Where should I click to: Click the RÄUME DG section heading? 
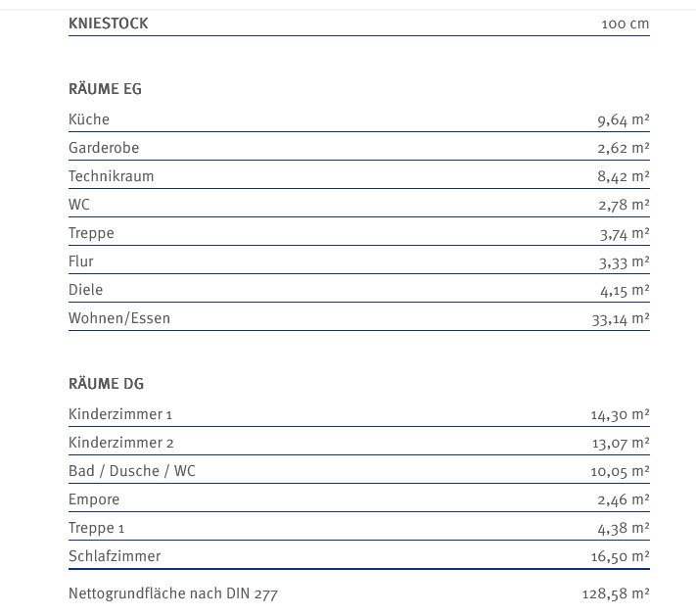pyautogui.click(x=107, y=383)
